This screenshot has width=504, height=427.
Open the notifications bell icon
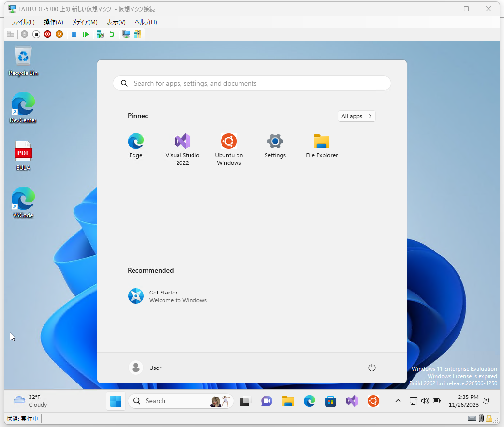click(486, 401)
